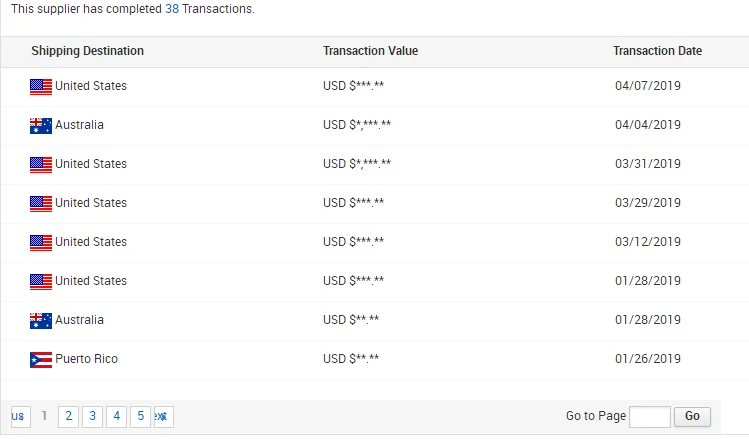Click the Puerto Rico flag icon
The image size is (749, 439).
click(41, 360)
